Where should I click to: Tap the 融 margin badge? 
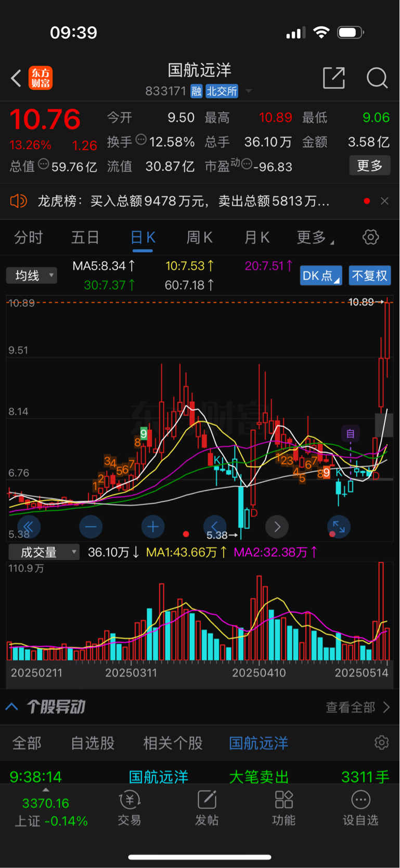click(x=196, y=91)
